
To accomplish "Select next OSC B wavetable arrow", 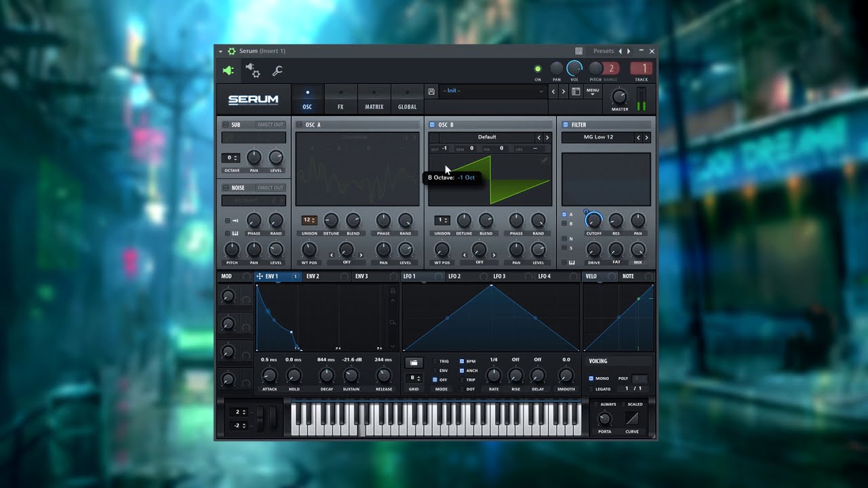I will pyautogui.click(x=547, y=138).
